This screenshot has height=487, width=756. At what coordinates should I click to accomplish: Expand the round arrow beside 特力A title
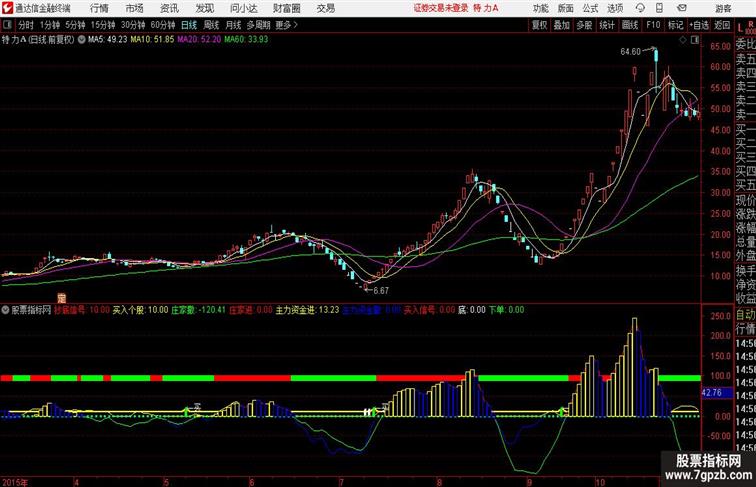tap(81, 40)
